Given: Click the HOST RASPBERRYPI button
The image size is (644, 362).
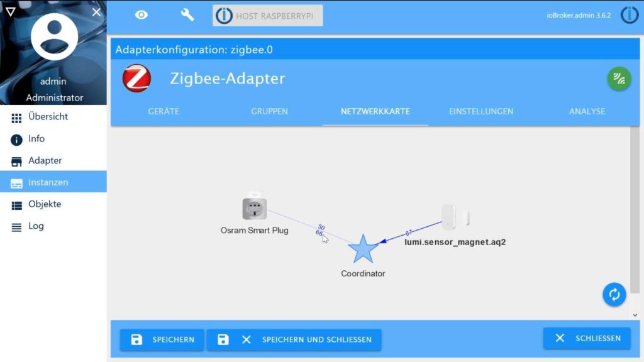Looking at the screenshot, I should click(268, 16).
